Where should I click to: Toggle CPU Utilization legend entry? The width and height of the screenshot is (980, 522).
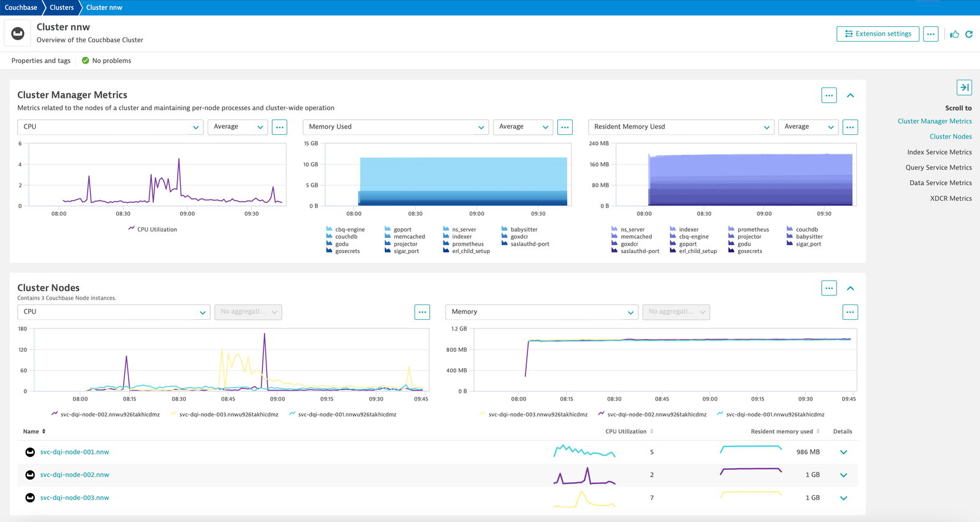point(153,229)
